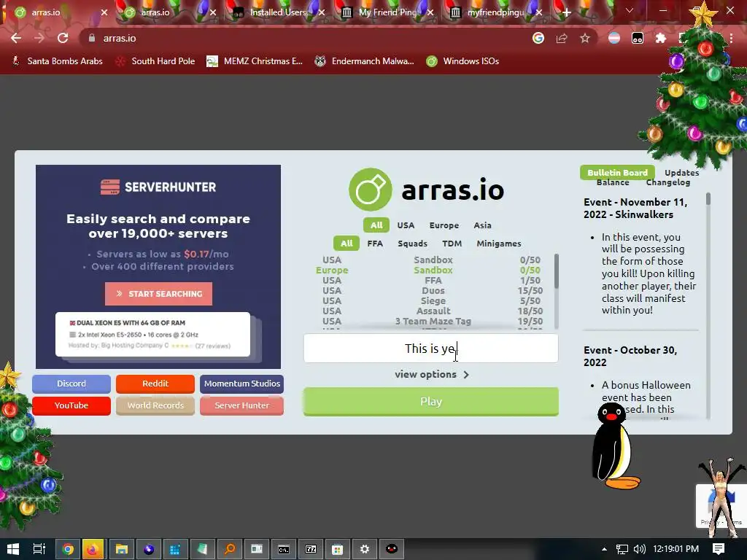
Task: Reload the arras.io page
Action: pos(63,38)
